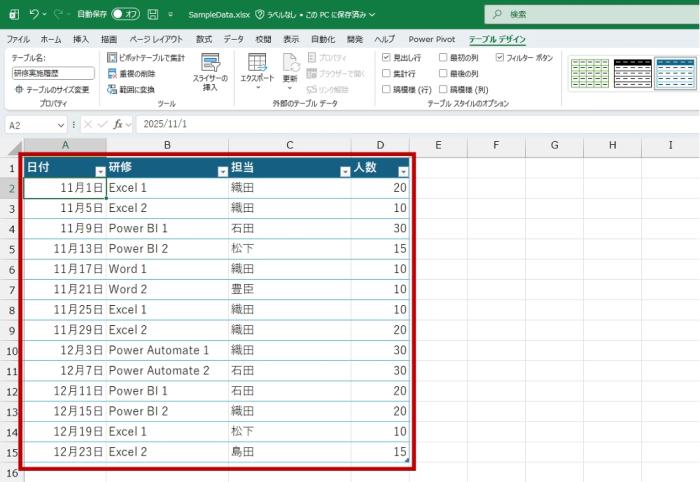Click the Insert Slicer icon

(210, 68)
